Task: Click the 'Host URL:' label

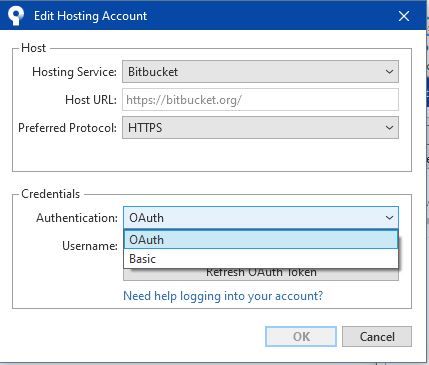Action: (x=91, y=100)
